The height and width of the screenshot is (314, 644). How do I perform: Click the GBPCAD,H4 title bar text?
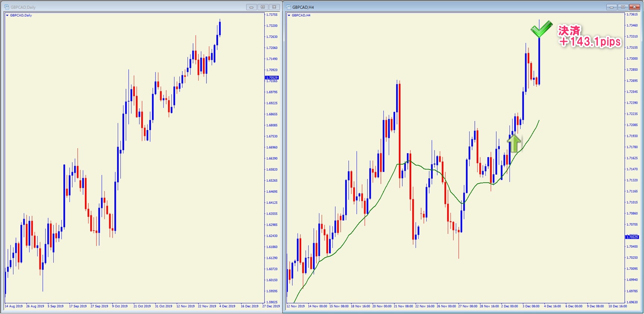[303, 7]
